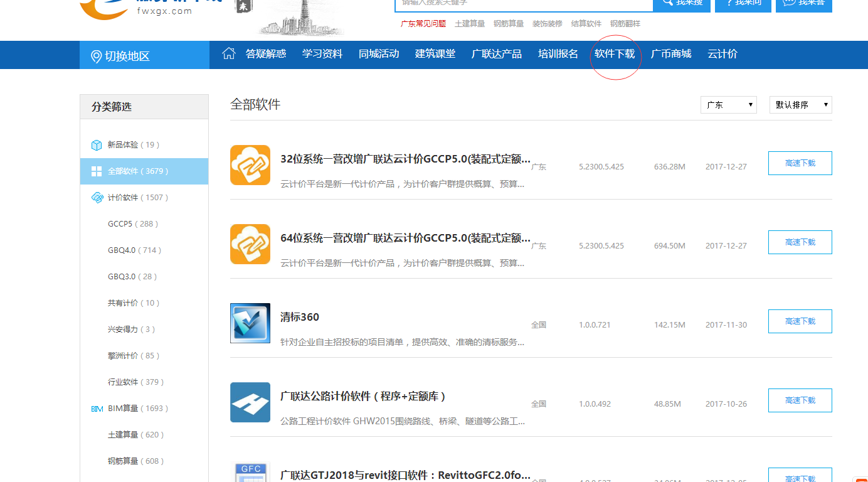Click the RevittoGFC software icon
Screen dimensions: 868x482
(x=250, y=472)
